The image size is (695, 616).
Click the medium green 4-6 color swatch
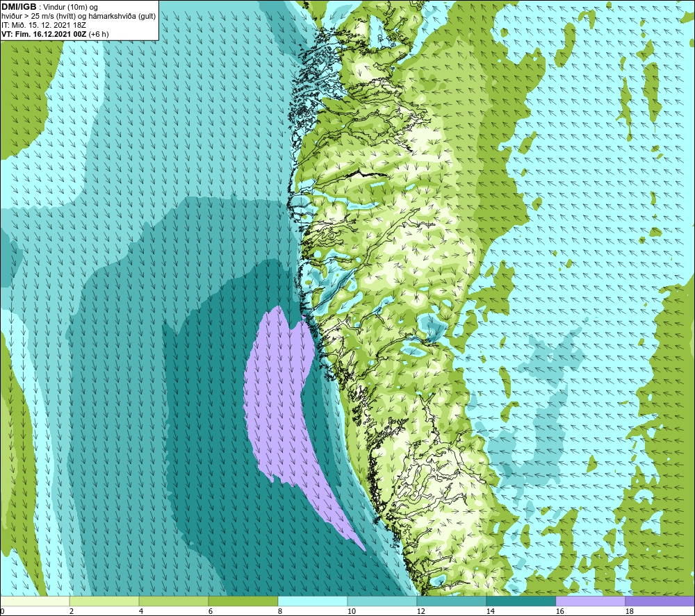click(x=174, y=601)
